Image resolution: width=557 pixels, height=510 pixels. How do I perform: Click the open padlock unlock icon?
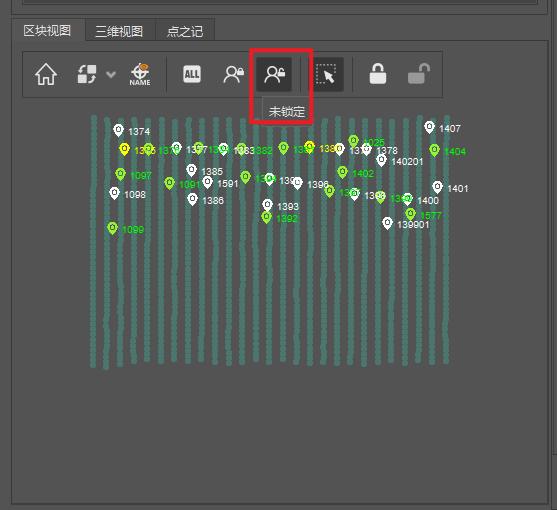click(x=418, y=74)
